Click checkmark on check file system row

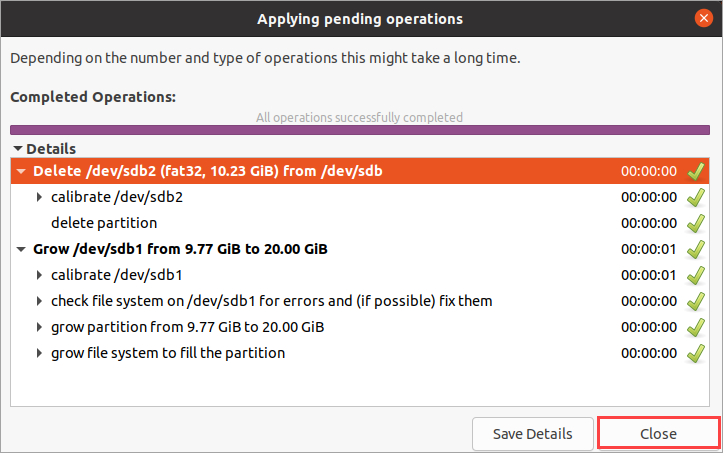point(696,301)
